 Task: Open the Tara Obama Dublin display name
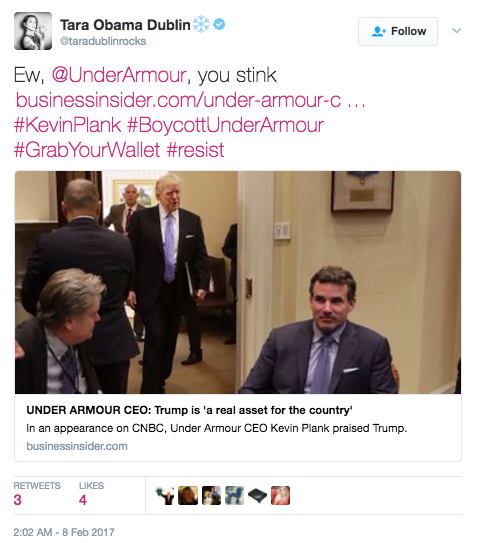(x=125, y=25)
